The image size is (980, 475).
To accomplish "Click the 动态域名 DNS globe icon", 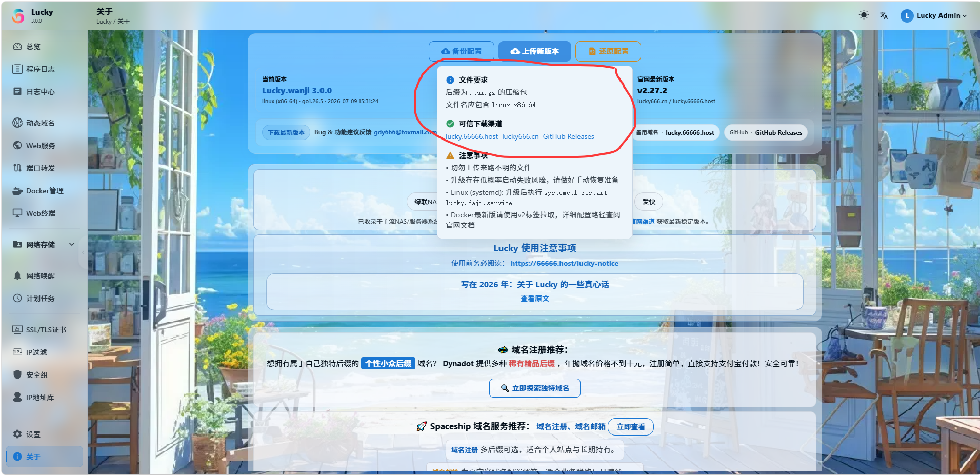I will click(x=17, y=123).
